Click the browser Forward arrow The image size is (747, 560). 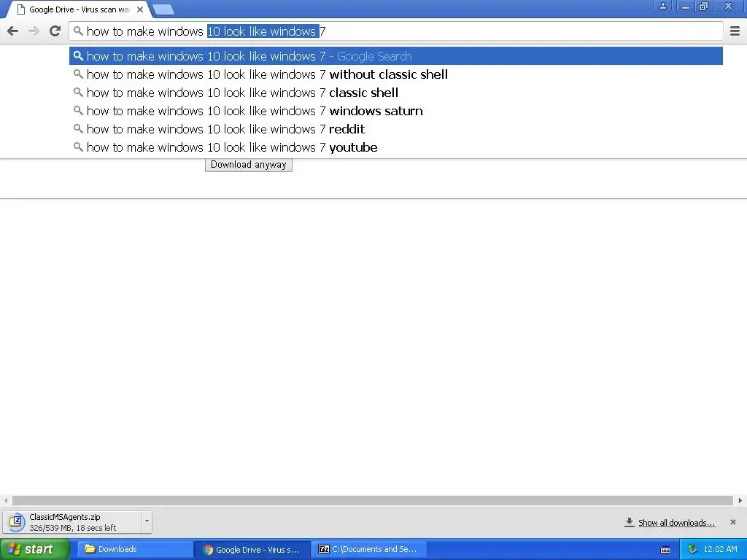click(34, 31)
